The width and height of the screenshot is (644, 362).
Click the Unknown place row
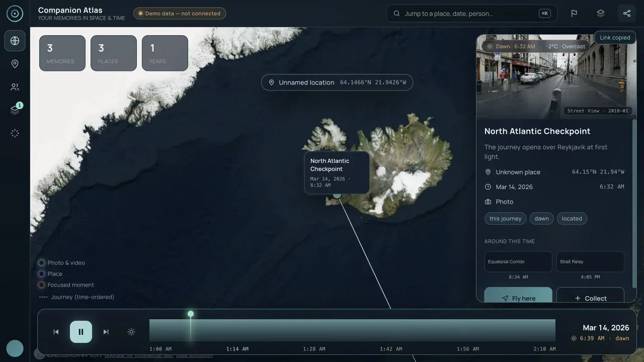tap(554, 172)
